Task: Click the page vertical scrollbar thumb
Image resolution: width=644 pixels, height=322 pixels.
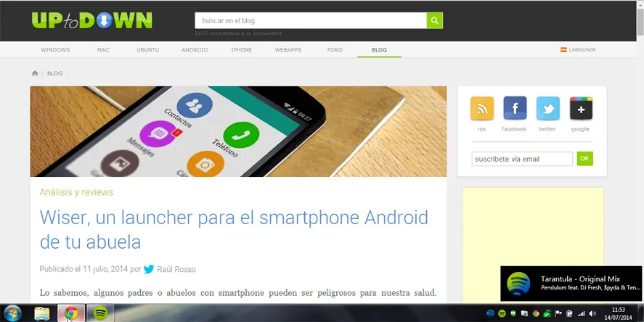Action: [x=640, y=22]
